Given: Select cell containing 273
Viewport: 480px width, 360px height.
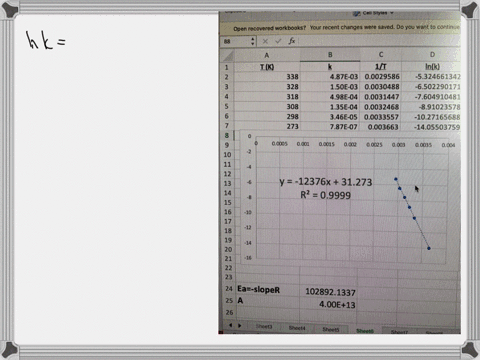Looking at the screenshot, I should 267,127.
